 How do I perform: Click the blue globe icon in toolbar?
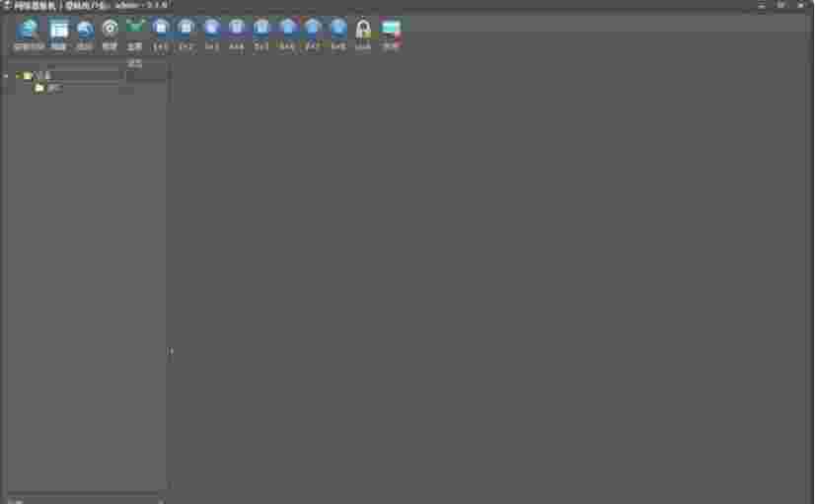pyautogui.click(x=28, y=31)
